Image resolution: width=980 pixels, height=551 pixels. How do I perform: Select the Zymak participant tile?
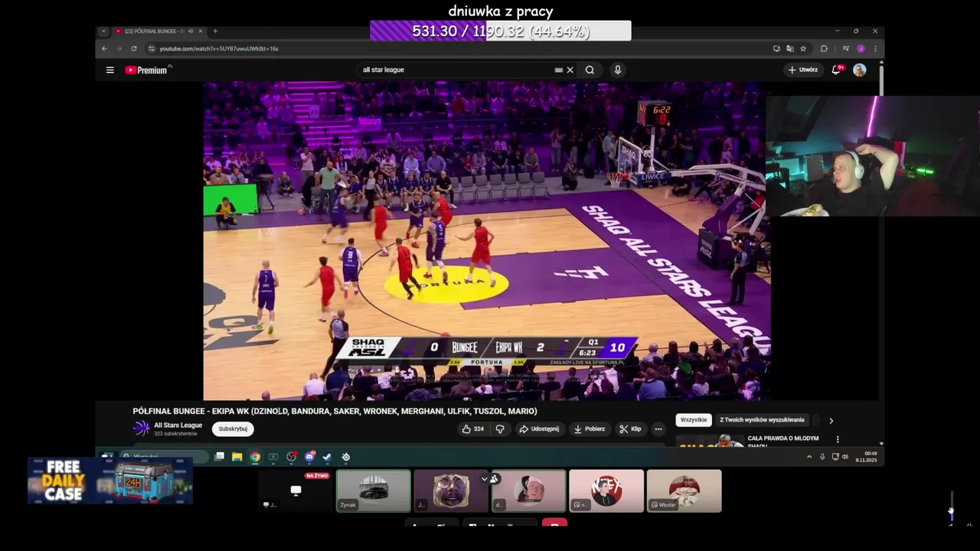[x=374, y=491]
